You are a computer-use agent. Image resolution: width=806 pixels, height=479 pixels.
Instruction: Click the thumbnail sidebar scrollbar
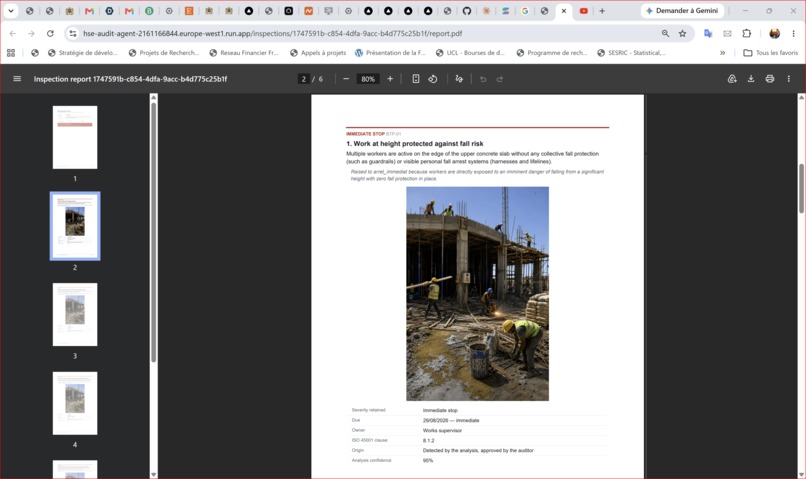153,231
